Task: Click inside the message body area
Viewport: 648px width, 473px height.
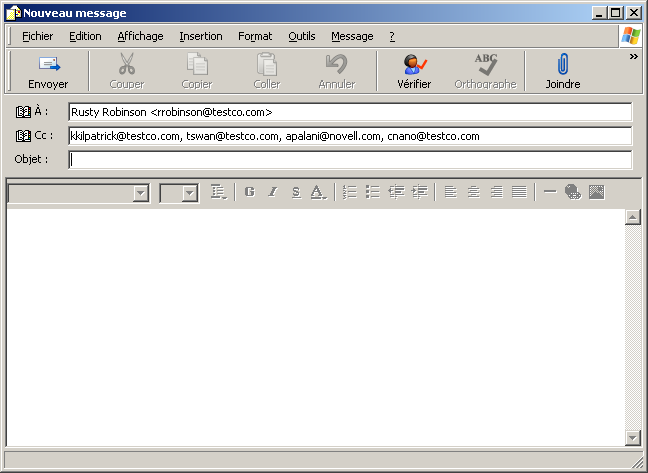Action: coord(315,327)
